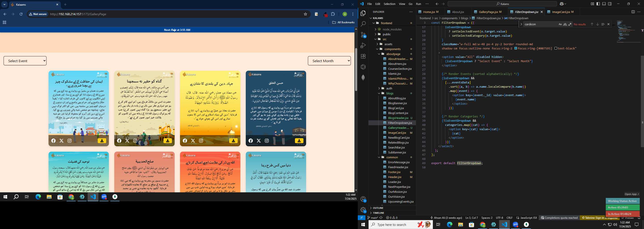Open the MongoDB leaf icon in activity bar

click(363, 78)
